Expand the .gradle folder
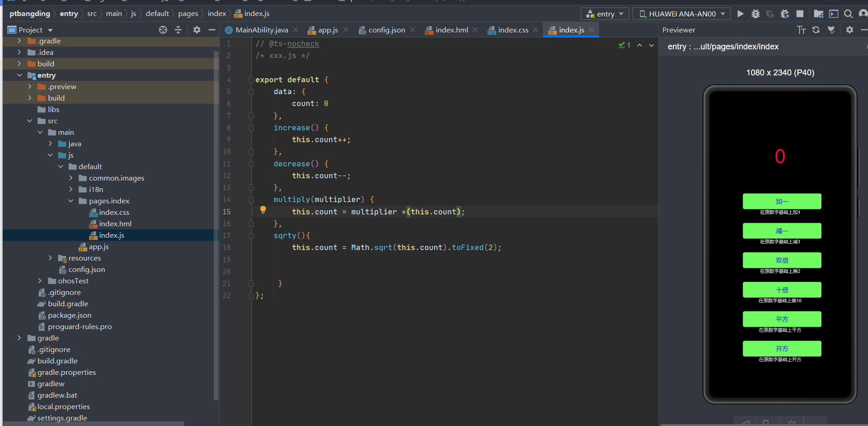The image size is (868, 426). 19,41
